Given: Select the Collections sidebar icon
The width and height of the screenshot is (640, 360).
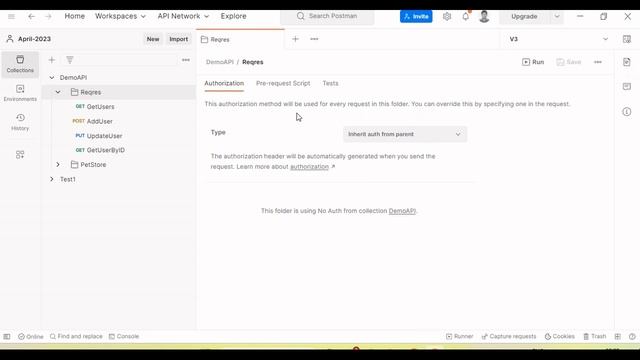Looking at the screenshot, I should tap(20, 64).
